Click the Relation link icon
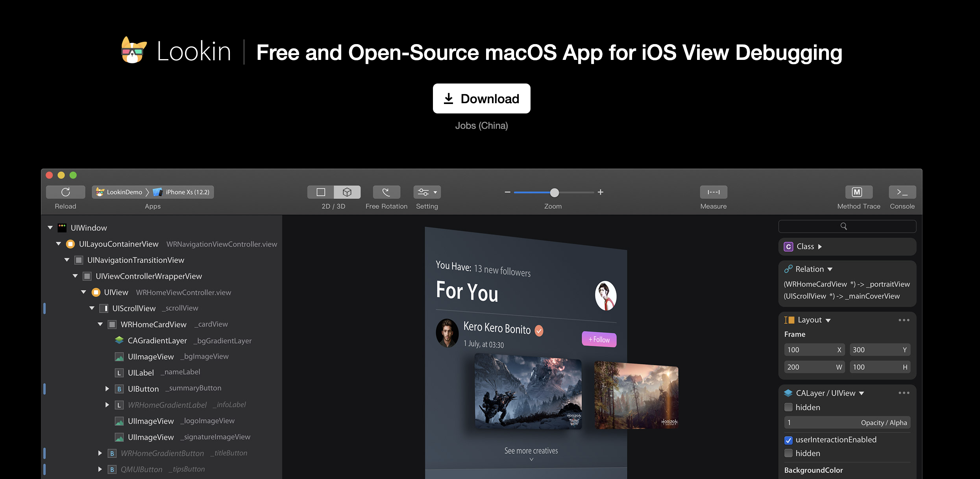980x479 pixels. tap(788, 269)
